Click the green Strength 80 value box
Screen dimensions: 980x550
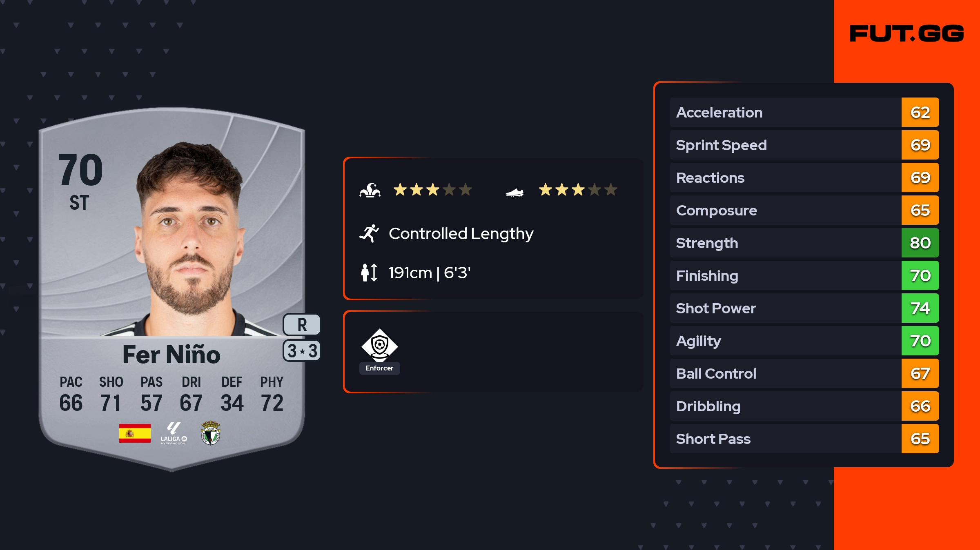(x=920, y=243)
